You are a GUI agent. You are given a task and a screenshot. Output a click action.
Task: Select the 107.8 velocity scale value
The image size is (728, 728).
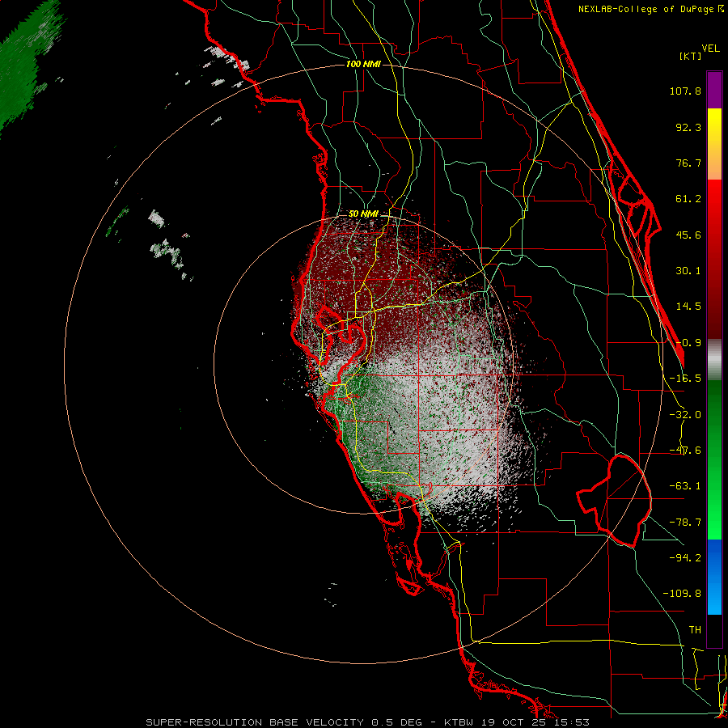(685, 91)
